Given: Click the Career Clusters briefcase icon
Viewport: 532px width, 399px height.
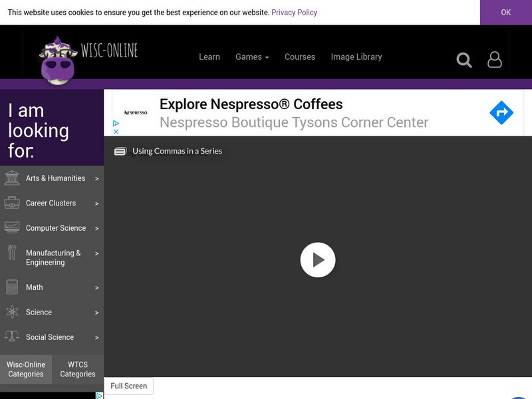Looking at the screenshot, I should [12, 203].
